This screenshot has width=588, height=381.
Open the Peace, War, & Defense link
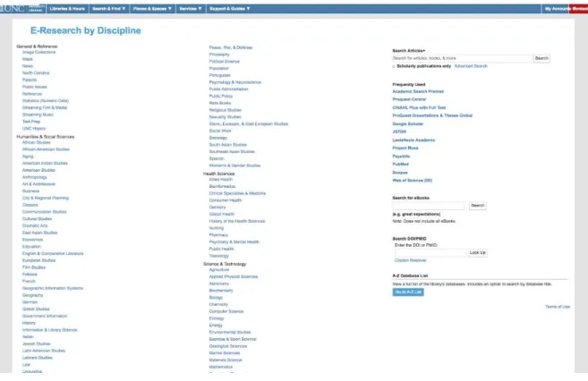[x=231, y=47]
